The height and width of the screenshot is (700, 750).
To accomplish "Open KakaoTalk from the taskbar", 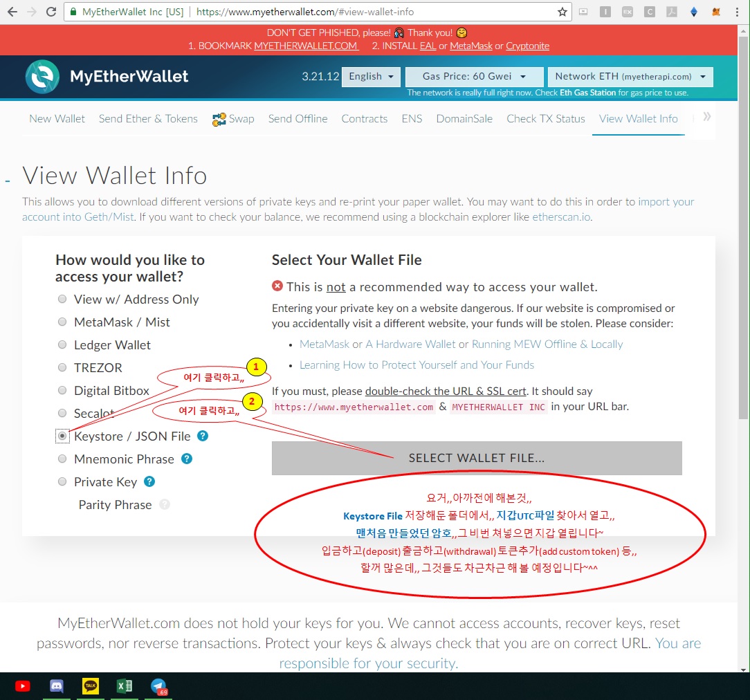I will [x=91, y=686].
